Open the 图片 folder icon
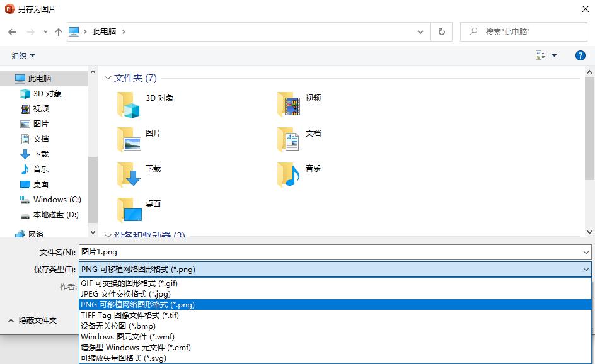Screen dimensions: 595x364 click(x=129, y=139)
